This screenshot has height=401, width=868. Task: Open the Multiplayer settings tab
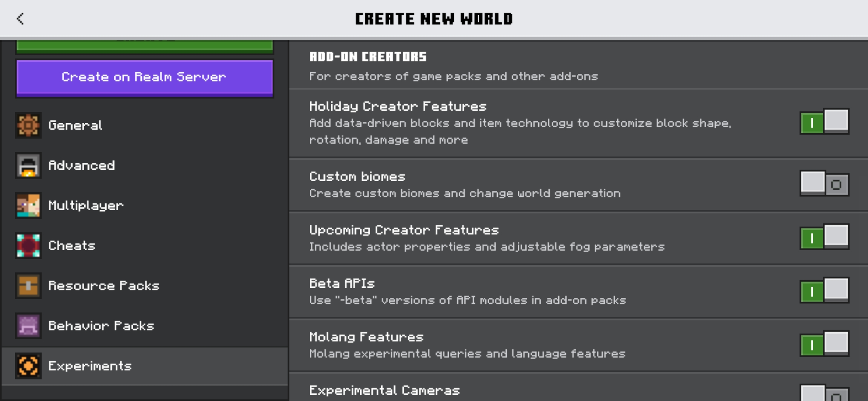pos(86,205)
